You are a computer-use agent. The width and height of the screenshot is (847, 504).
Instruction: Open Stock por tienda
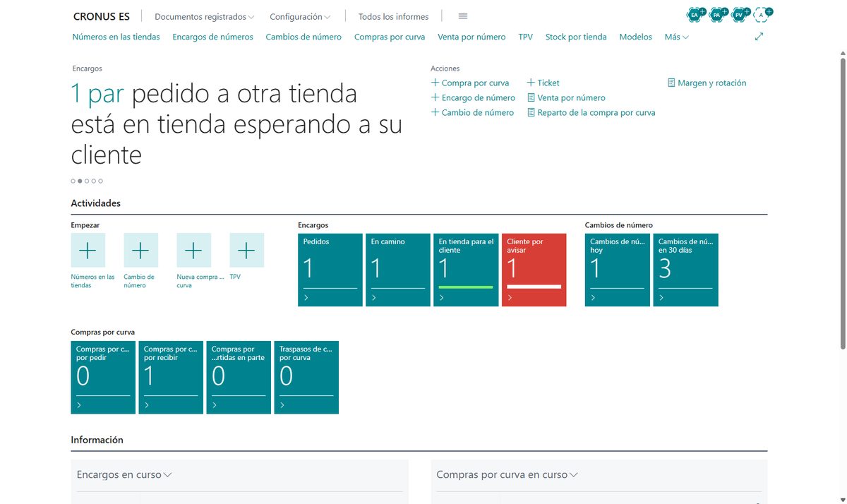(576, 37)
